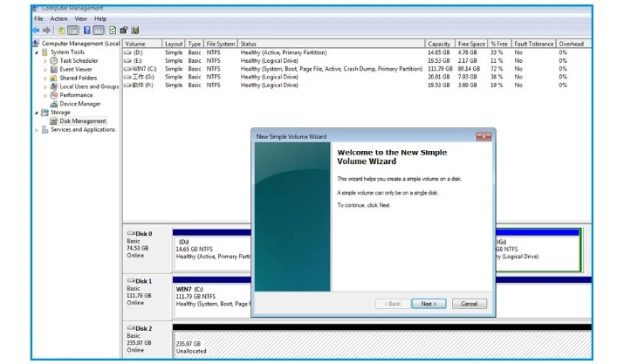Select the Disk Management tree item label
Image resolution: width=617 pixels, height=364 pixels.
83,121
